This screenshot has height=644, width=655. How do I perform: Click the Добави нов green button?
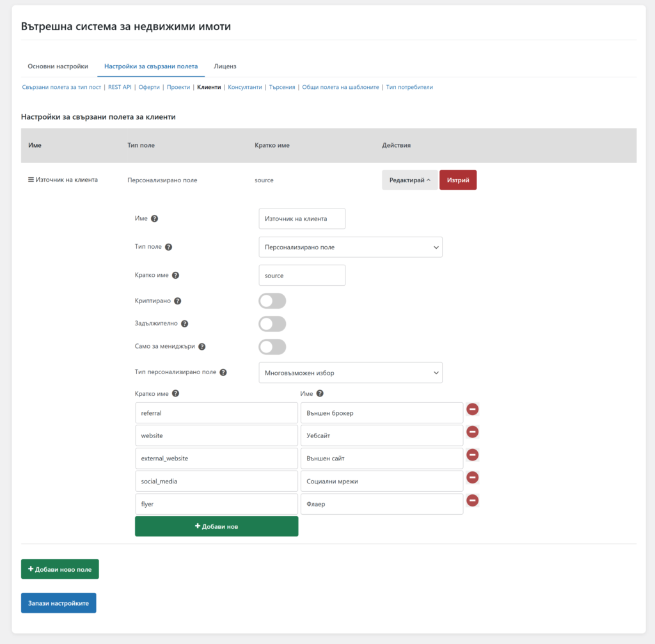pyautogui.click(x=216, y=526)
